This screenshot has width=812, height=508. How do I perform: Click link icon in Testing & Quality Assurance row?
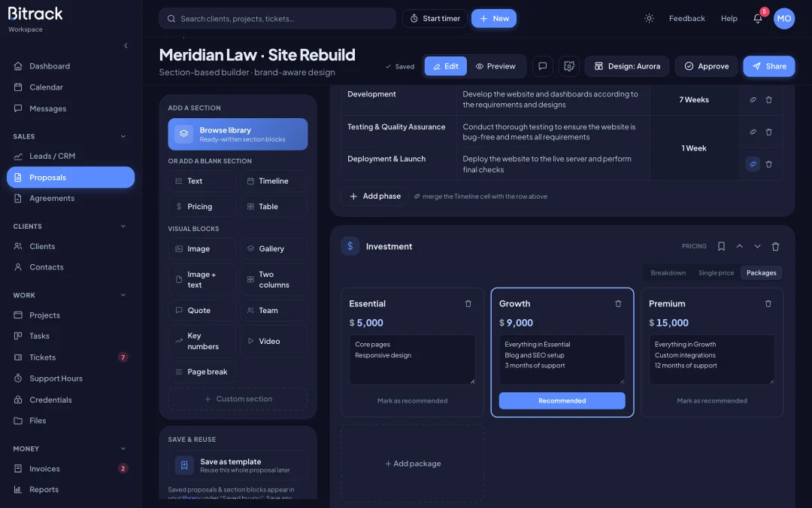pos(753,132)
